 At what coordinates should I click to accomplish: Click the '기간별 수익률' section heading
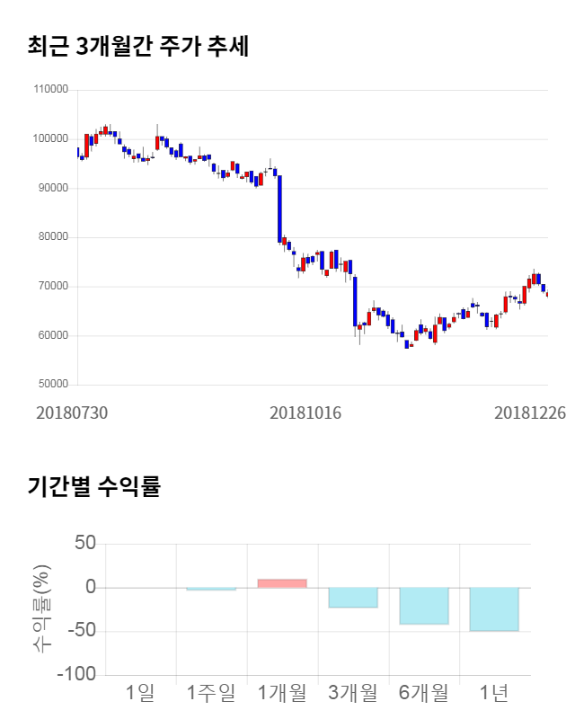(93, 488)
